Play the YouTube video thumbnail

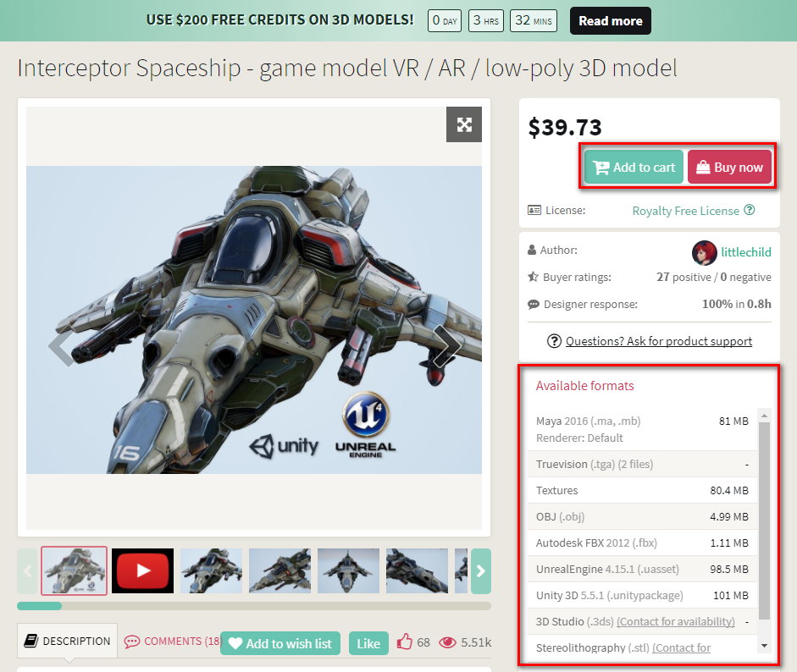[x=142, y=570]
